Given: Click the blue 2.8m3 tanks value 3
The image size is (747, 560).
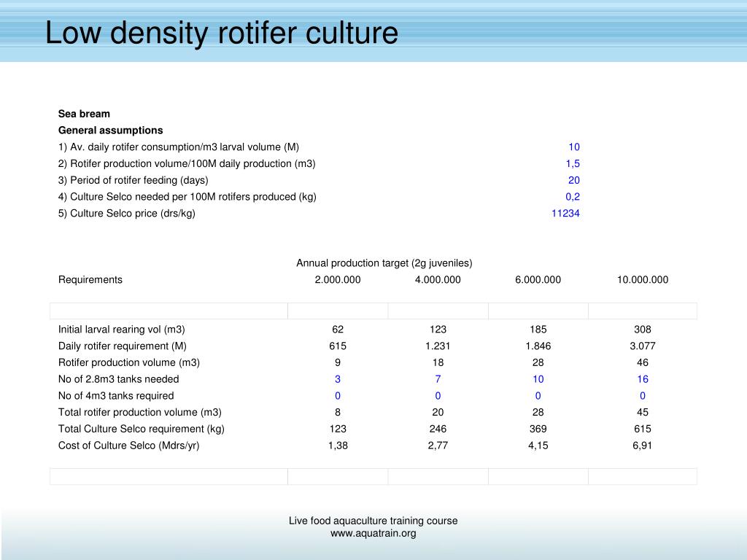Looking at the screenshot, I should (338, 379).
